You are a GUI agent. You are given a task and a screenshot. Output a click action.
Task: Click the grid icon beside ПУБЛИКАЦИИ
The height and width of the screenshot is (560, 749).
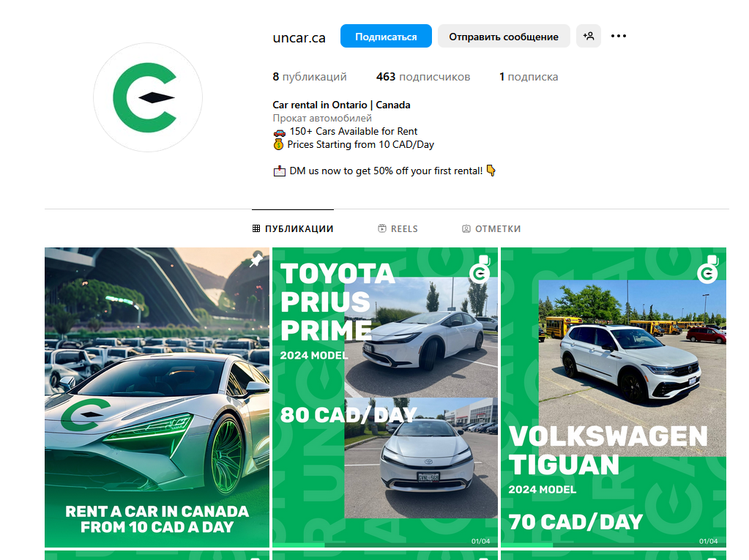[x=256, y=228]
